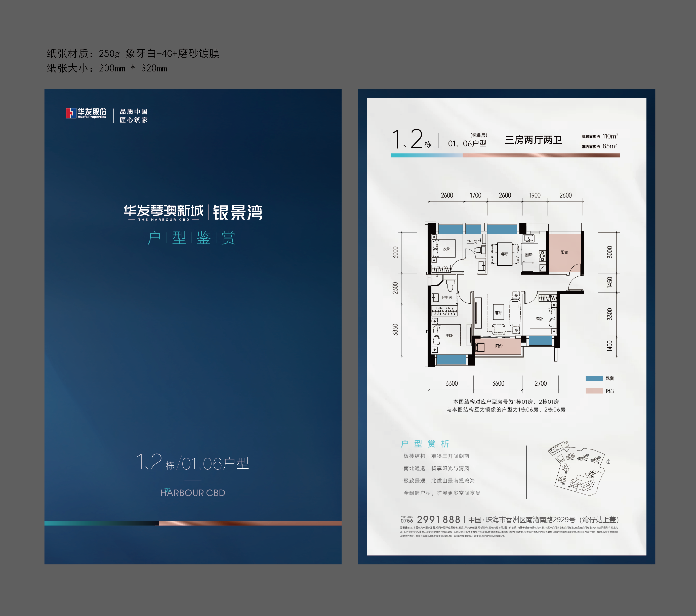The height and width of the screenshot is (616, 696).
Task: Click the compass icon beside the site plan
Action: pyautogui.click(x=608, y=461)
